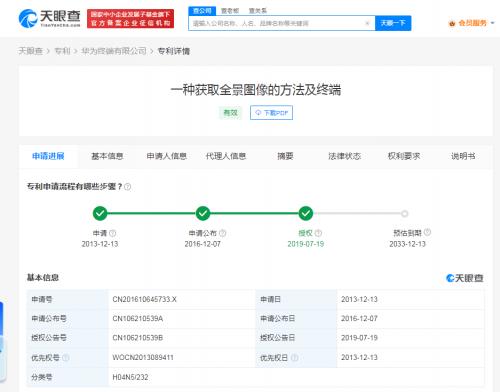Click the red official credit agency banner
The height and width of the screenshot is (392, 500).
coord(130,19)
